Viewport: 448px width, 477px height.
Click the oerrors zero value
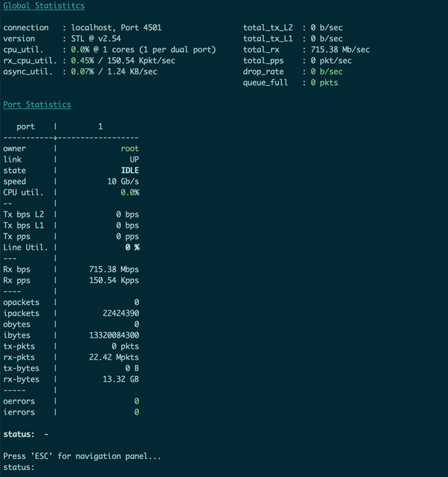click(136, 401)
